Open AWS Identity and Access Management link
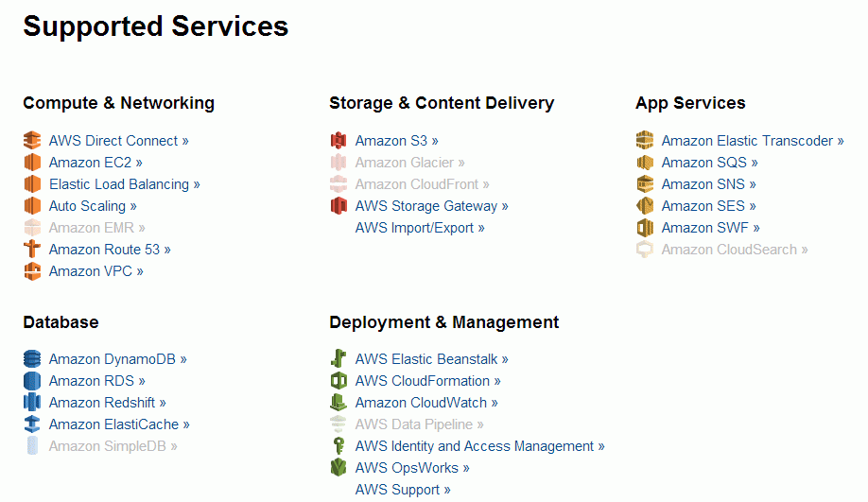This screenshot has width=868, height=502. [x=480, y=446]
